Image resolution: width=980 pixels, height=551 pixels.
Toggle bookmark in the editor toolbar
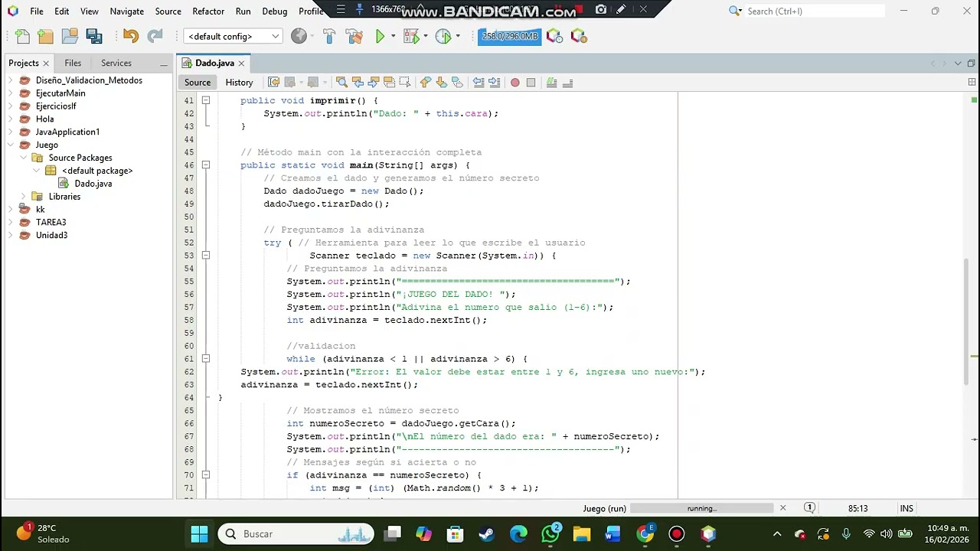(x=457, y=82)
